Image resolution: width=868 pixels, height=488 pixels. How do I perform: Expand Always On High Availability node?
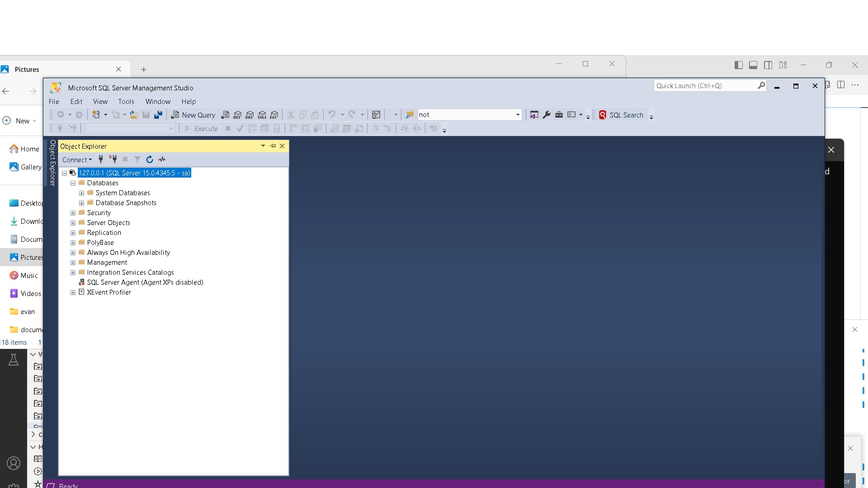click(x=73, y=253)
